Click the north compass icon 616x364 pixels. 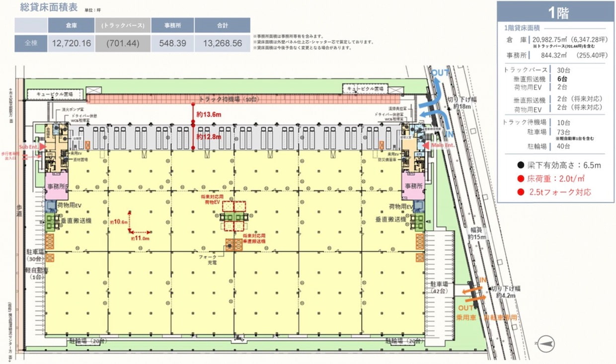point(546,344)
